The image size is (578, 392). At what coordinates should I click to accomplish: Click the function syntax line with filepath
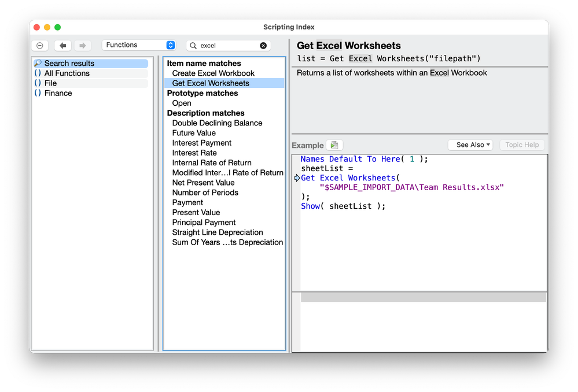(x=389, y=58)
